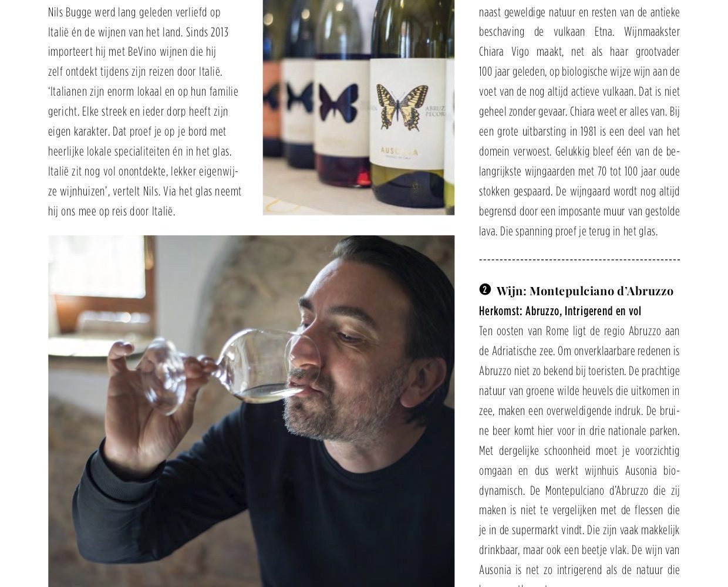Screen dimensions: 728x587
Task: Click the subheading 'Herkomst: Abruzzo, Intrigerend en vol'
Action: coord(560,311)
